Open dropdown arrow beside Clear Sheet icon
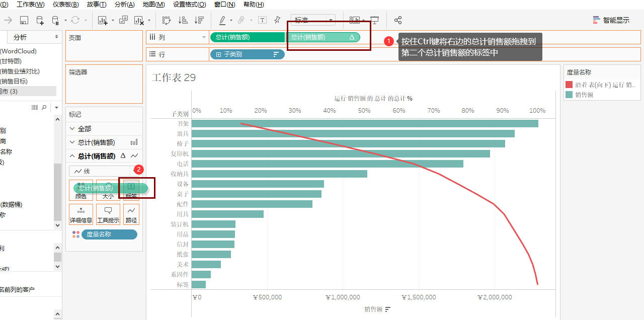This screenshot has width=644, height=320. pos(149,21)
